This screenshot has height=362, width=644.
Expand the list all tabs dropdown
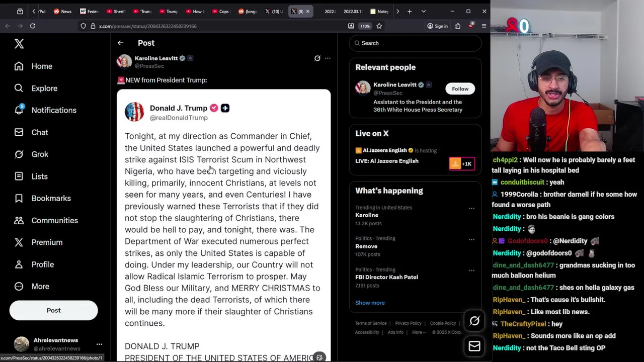coord(424,11)
